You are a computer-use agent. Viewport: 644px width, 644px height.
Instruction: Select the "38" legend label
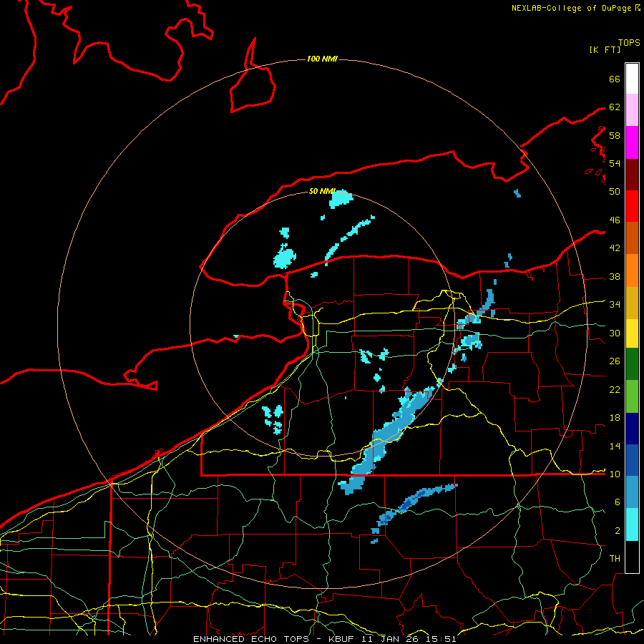coord(615,277)
